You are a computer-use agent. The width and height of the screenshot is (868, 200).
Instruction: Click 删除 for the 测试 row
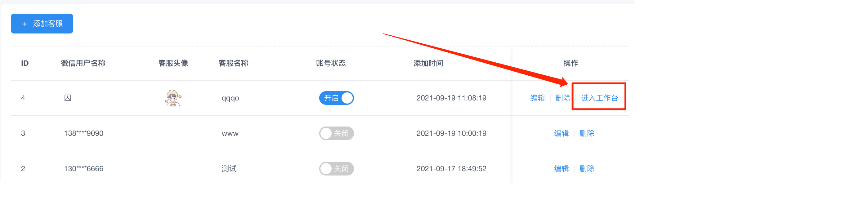586,169
